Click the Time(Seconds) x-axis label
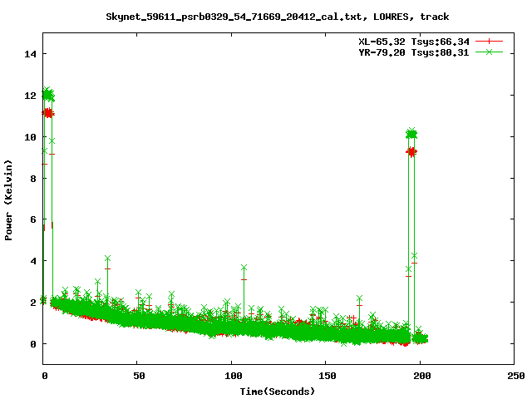Image resolution: width=532 pixels, height=399 pixels. (277, 392)
